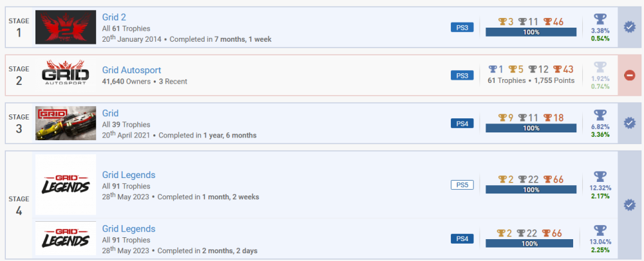Click the Stage 3 Grid completed checkmark badge
This screenshot has width=644, height=261.
click(630, 123)
